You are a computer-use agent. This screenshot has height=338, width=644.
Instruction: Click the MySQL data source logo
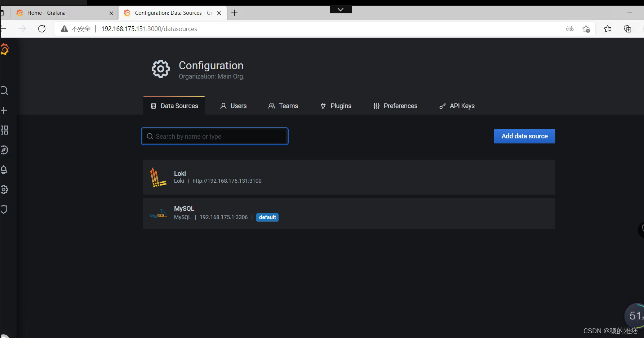[x=158, y=214]
